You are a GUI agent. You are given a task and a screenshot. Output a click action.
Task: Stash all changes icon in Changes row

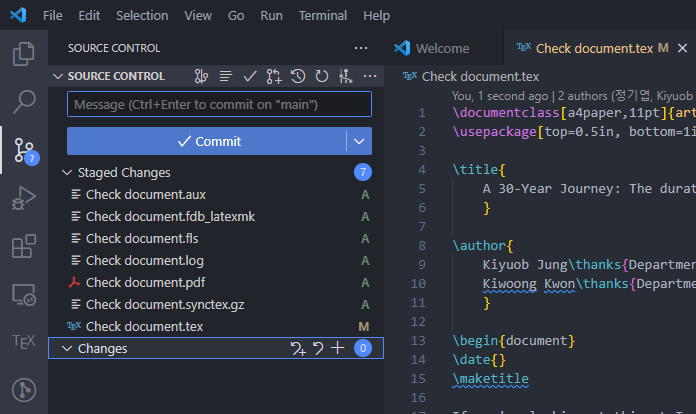[x=298, y=348]
